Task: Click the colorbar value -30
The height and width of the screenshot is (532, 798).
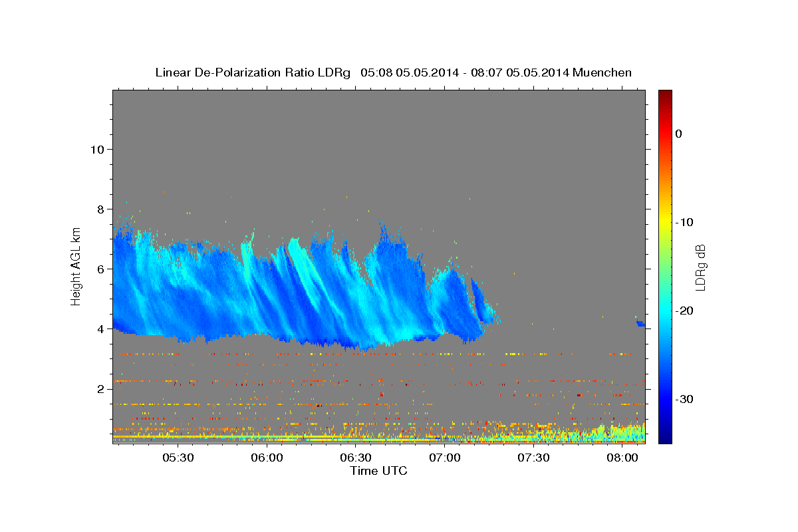Action: 684,399
